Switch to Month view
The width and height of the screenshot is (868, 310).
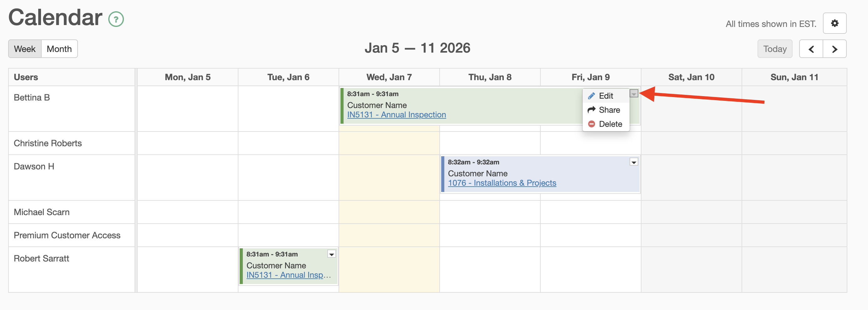pyautogui.click(x=59, y=49)
